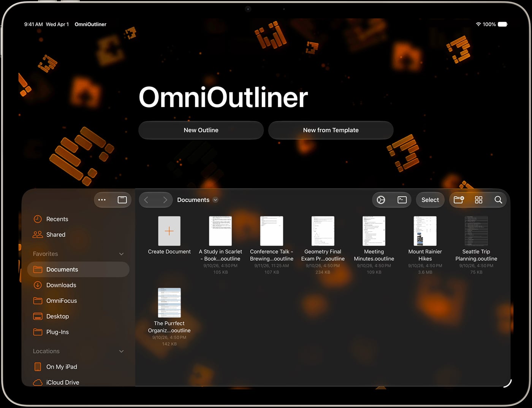
Task: Create a New Outline
Action: (x=201, y=130)
